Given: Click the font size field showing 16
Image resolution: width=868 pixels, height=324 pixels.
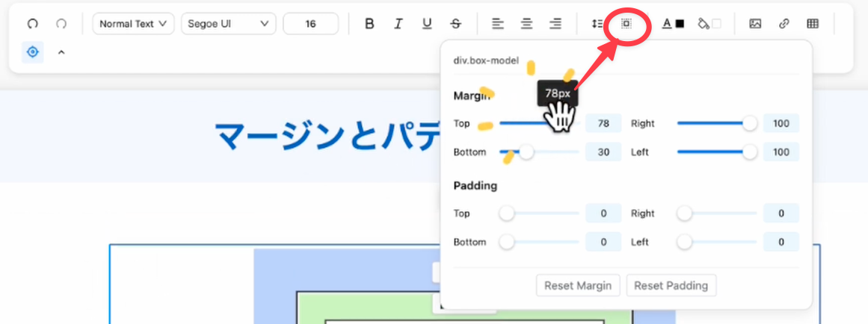Looking at the screenshot, I should pyautogui.click(x=310, y=24).
